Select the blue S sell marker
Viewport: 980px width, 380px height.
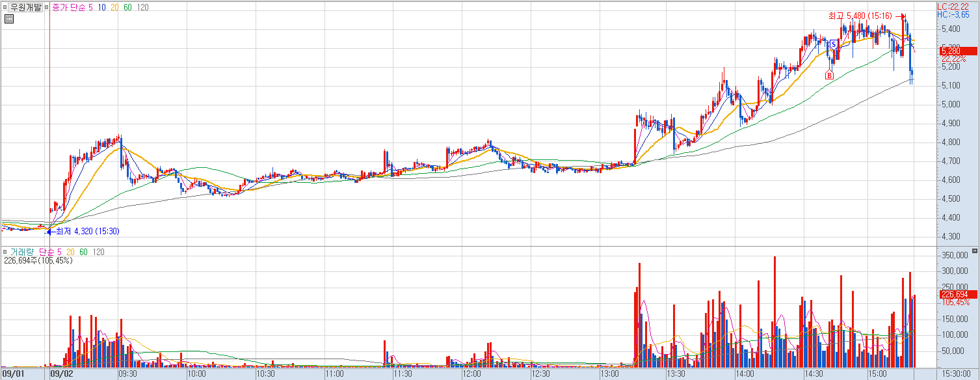tap(833, 44)
